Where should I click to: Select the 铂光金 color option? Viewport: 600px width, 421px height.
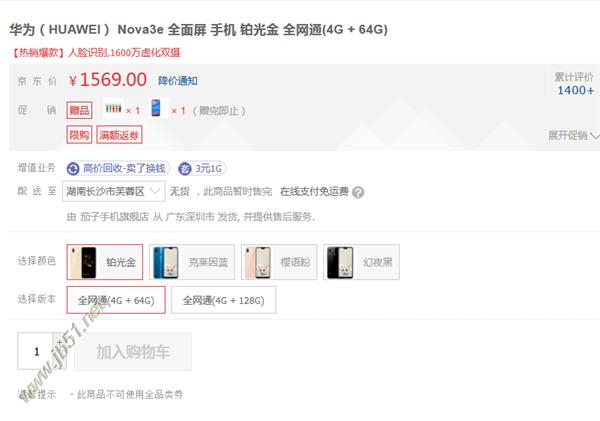pos(104,262)
